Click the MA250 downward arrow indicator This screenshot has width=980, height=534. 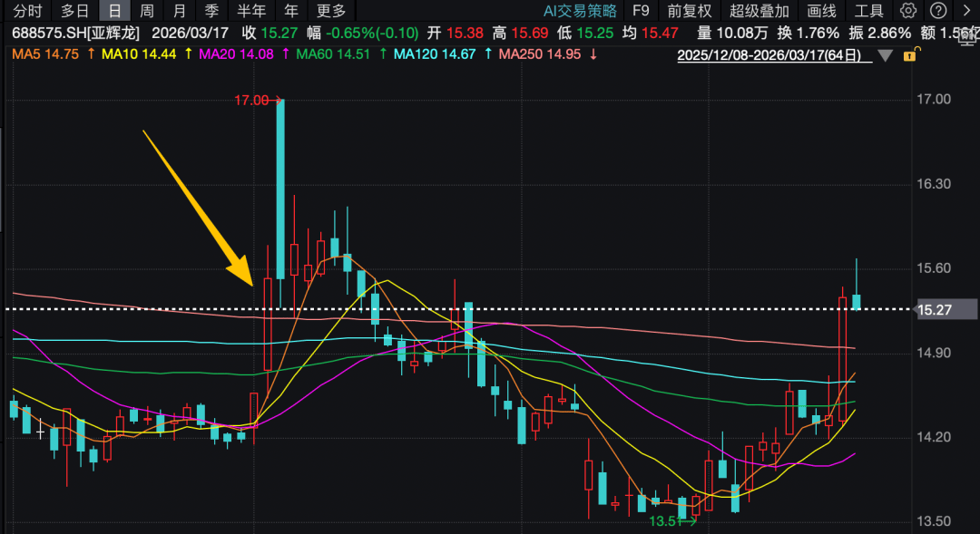[x=593, y=54]
